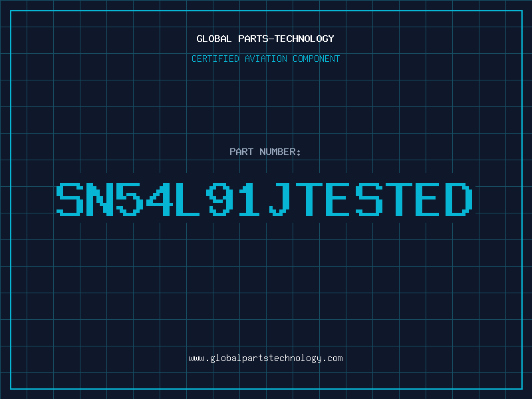Open the www.globalpartstechnology.com link
The width and height of the screenshot is (532, 399).
tap(265, 358)
